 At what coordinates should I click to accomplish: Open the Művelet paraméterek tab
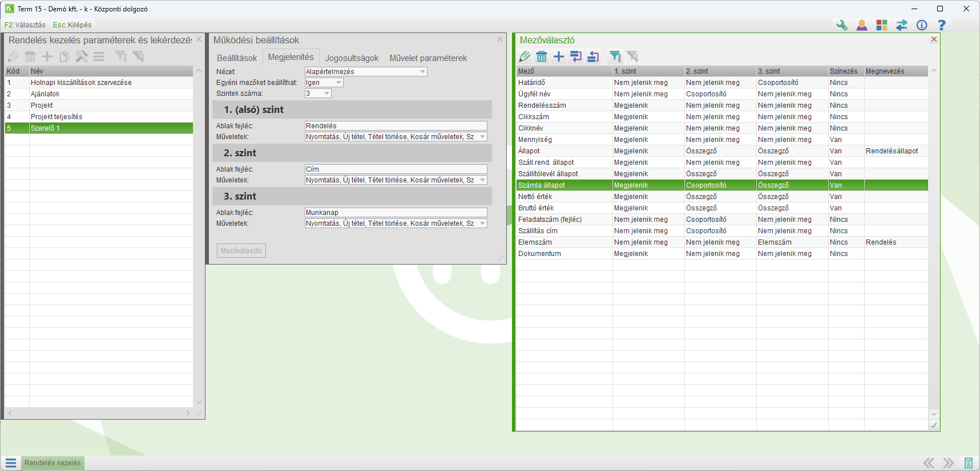click(x=428, y=58)
